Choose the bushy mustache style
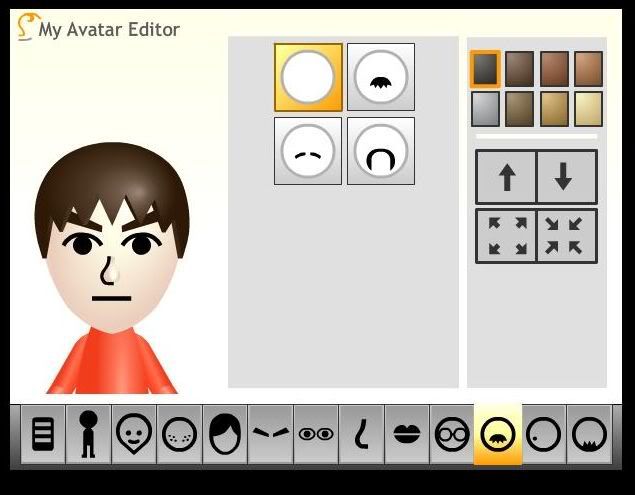The image size is (635, 495). tap(381, 77)
